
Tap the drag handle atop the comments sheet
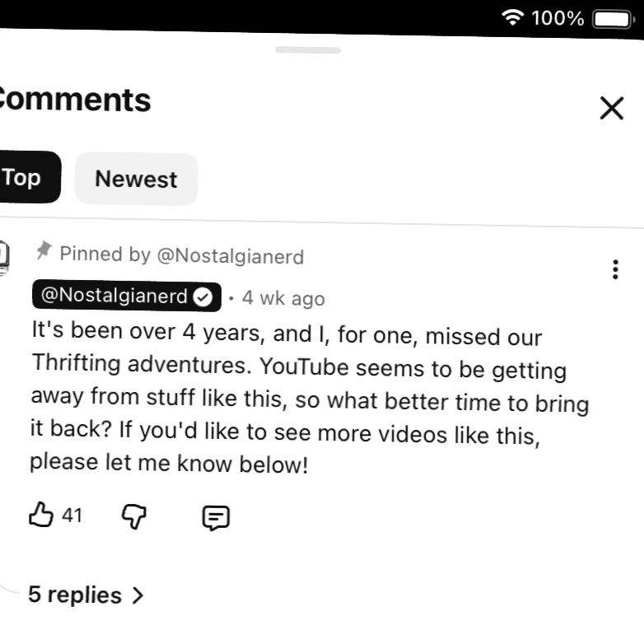(x=308, y=50)
